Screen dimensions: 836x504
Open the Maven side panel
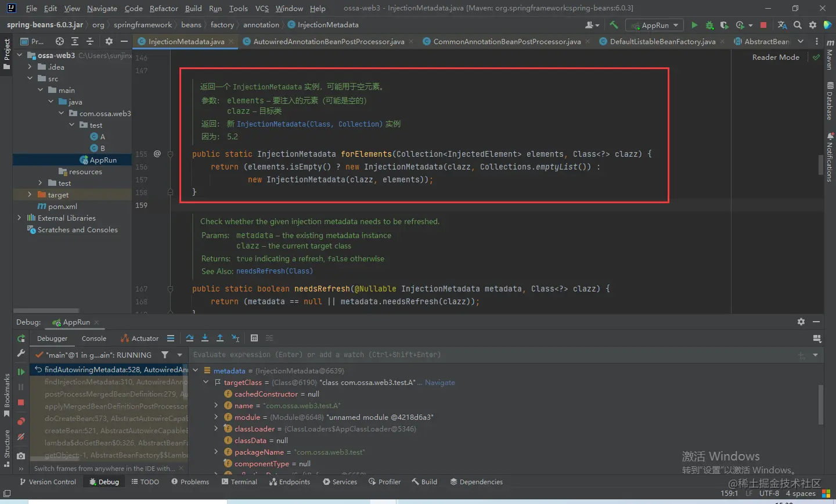829,55
